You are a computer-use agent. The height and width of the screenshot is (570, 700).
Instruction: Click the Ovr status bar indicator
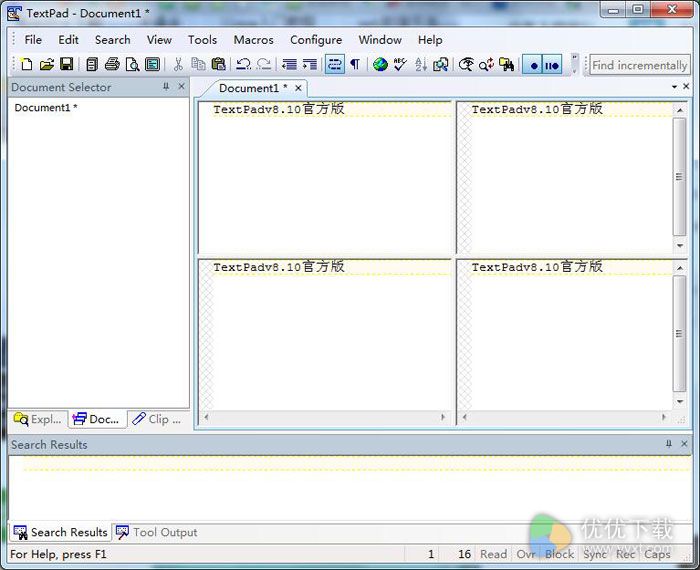525,554
